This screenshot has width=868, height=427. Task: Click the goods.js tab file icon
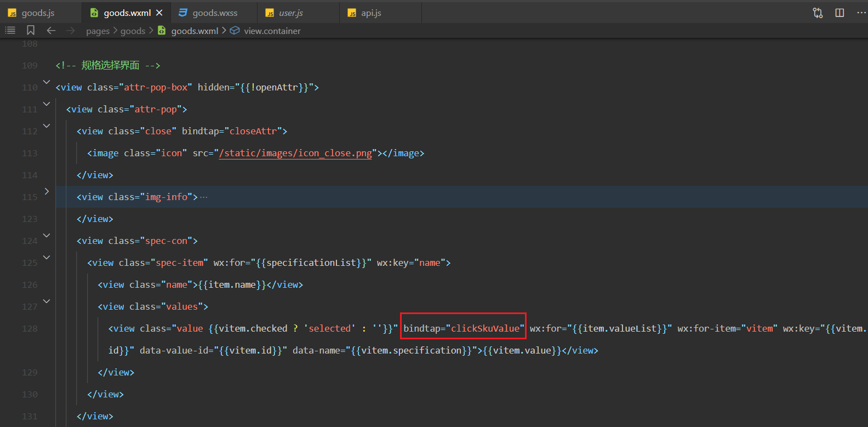pos(12,13)
